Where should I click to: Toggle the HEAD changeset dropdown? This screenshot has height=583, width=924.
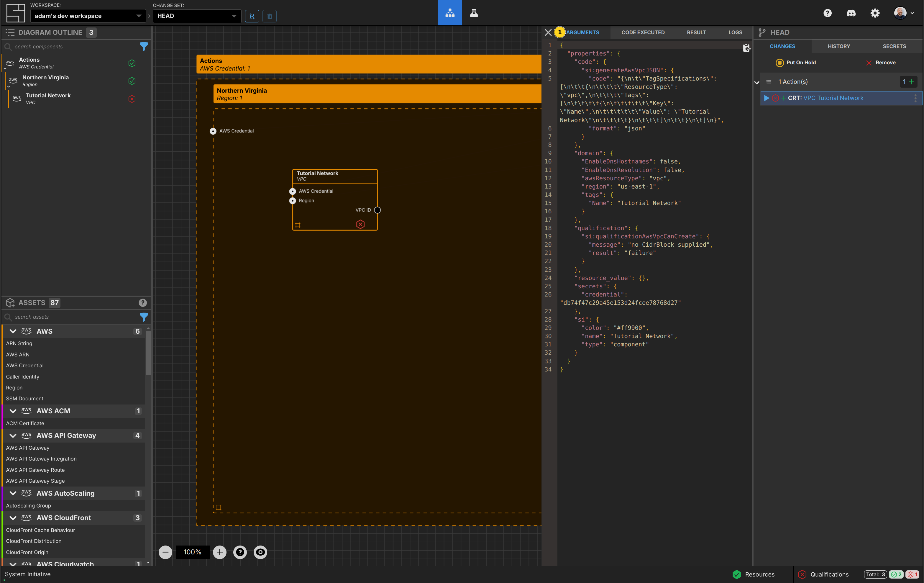click(x=234, y=15)
